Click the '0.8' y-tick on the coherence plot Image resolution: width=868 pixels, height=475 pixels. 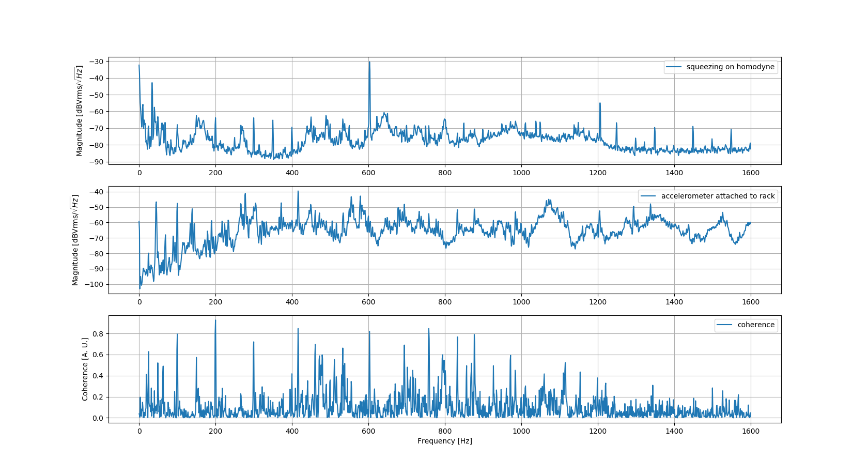click(98, 334)
